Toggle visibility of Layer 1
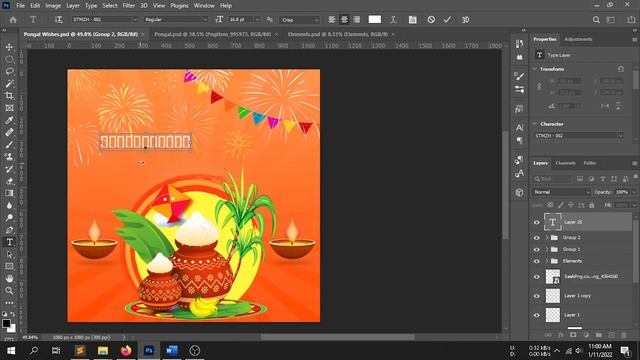 536,315
